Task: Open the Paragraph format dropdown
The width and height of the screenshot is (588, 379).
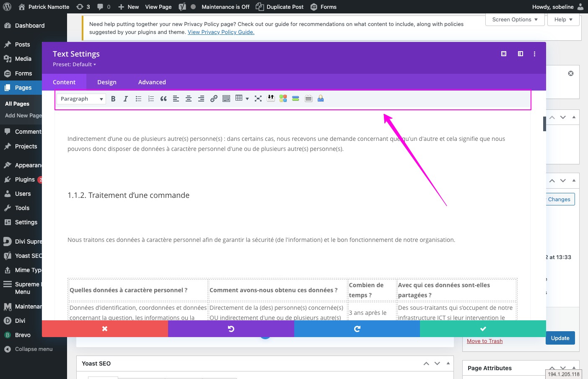Action: point(81,99)
